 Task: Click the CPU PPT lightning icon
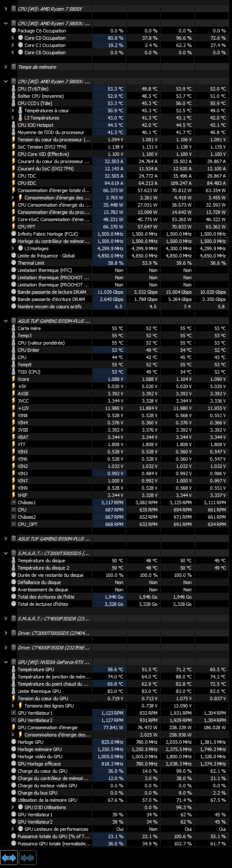coord(14,227)
